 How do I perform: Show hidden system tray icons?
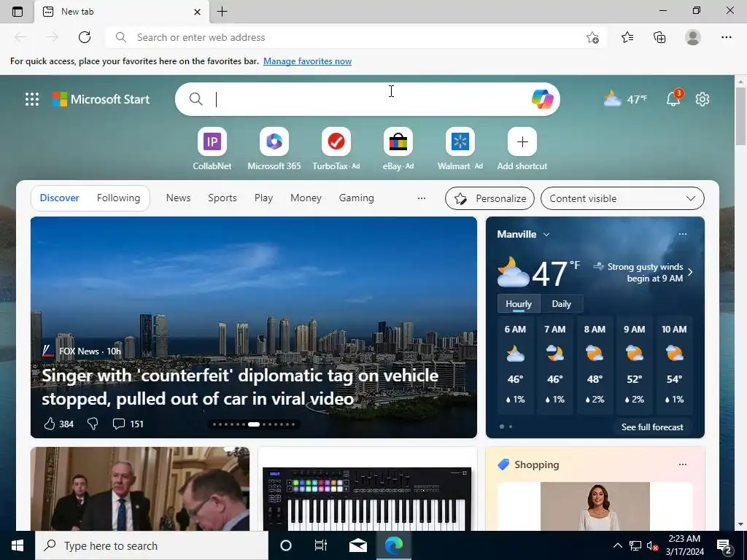point(617,545)
